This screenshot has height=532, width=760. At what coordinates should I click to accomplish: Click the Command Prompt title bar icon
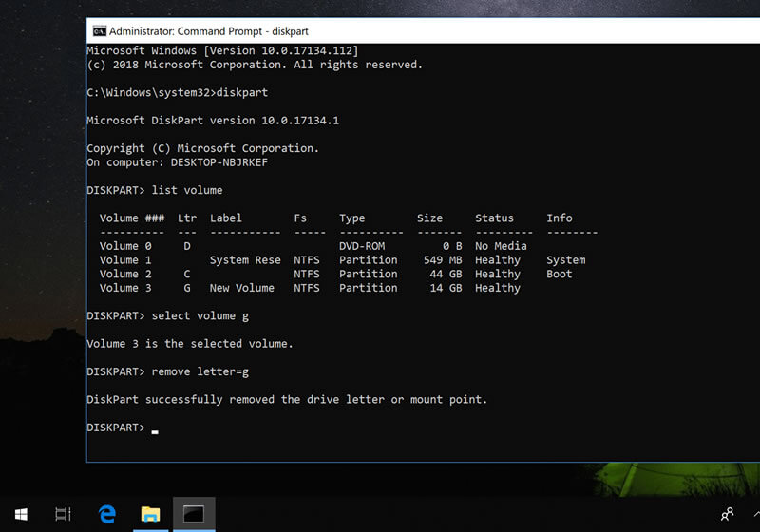99,29
